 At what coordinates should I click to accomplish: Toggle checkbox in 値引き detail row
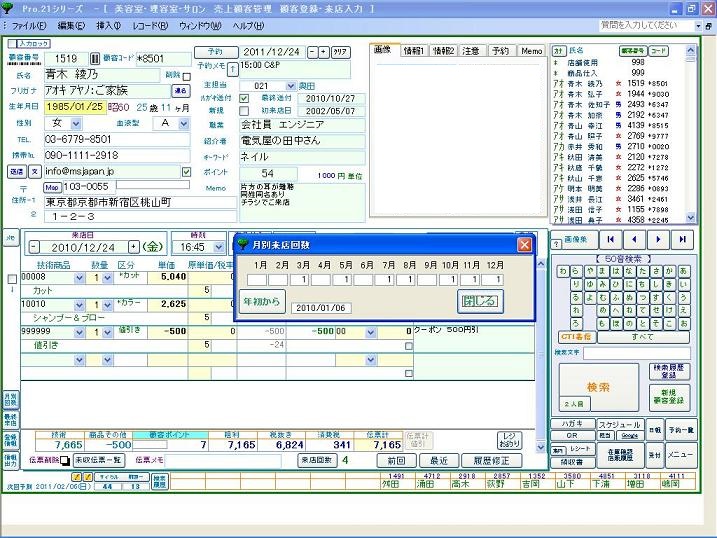[x=409, y=346]
